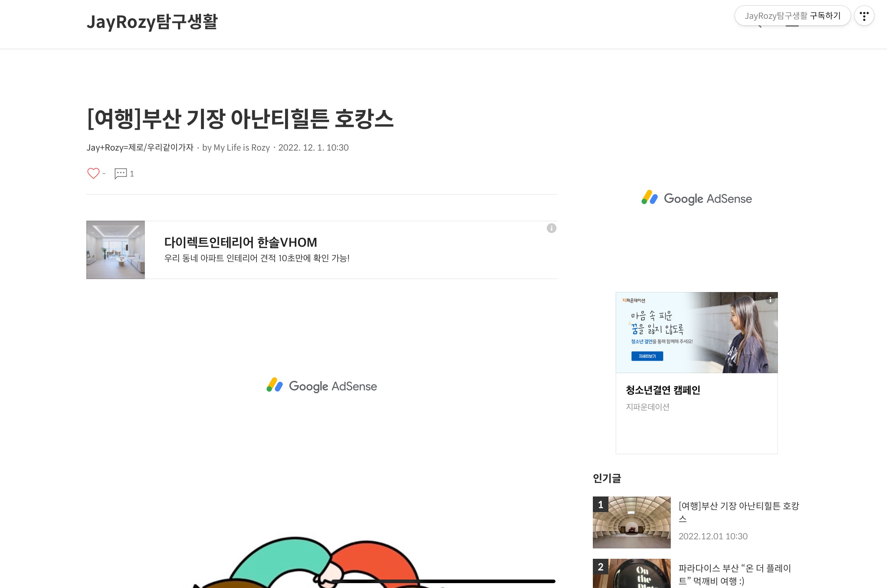Open the 청소년결연 캠페인 ad title
Image resolution: width=887 pixels, height=588 pixels.
pos(663,390)
